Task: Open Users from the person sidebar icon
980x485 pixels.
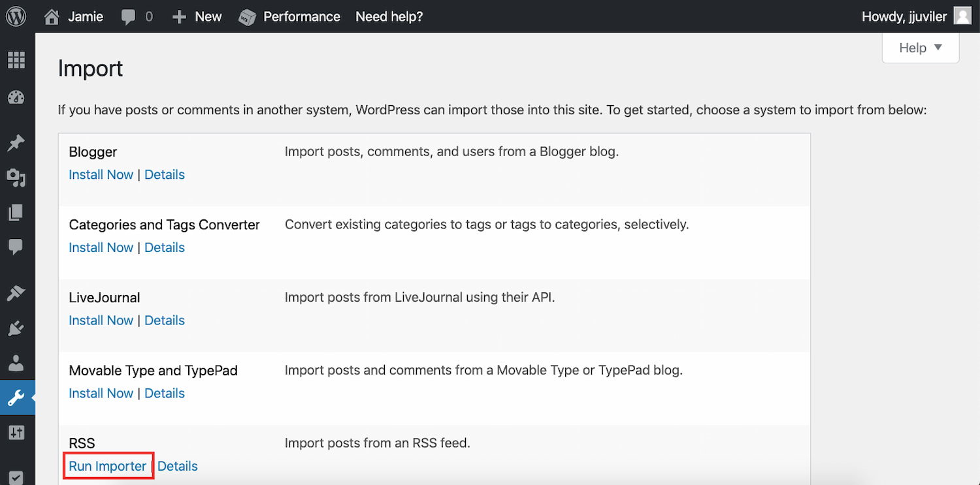Action: pyautogui.click(x=16, y=362)
